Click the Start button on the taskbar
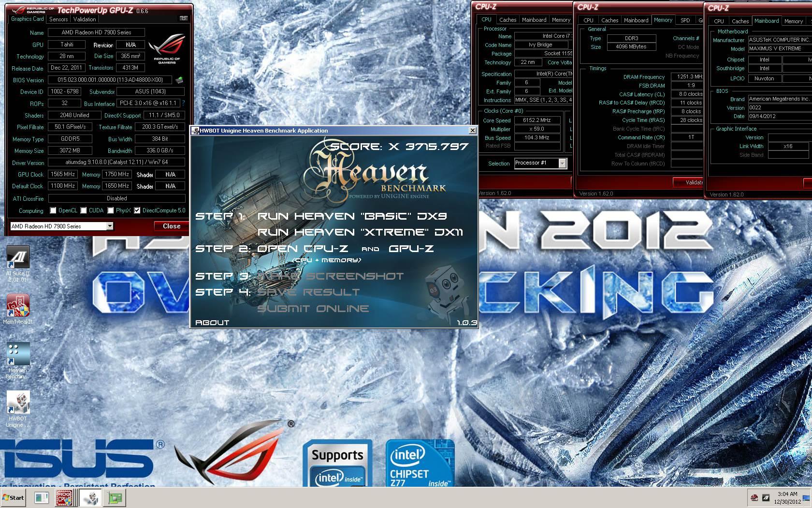Viewport: 812px width, 508px height. (14, 497)
